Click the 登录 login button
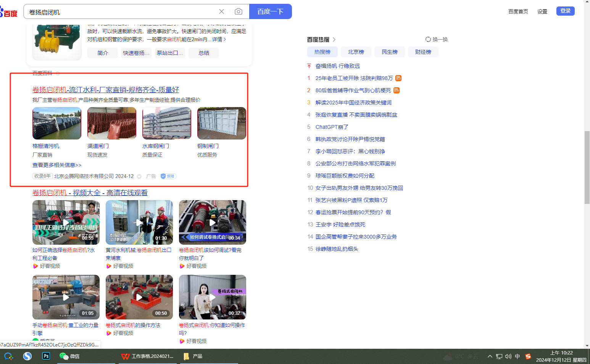The height and width of the screenshot is (364, 590). [566, 11]
